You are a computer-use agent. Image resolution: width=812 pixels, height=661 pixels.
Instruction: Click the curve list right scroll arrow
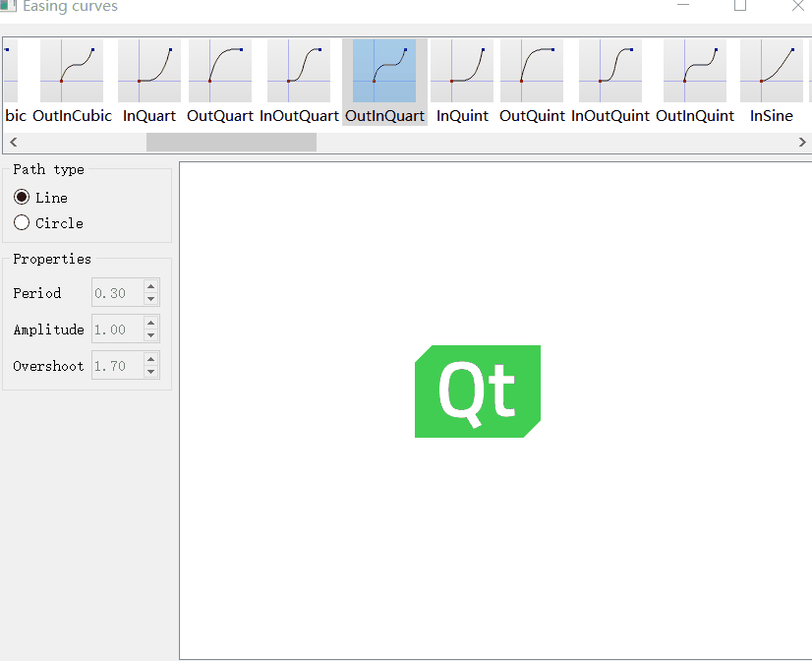[802, 142]
